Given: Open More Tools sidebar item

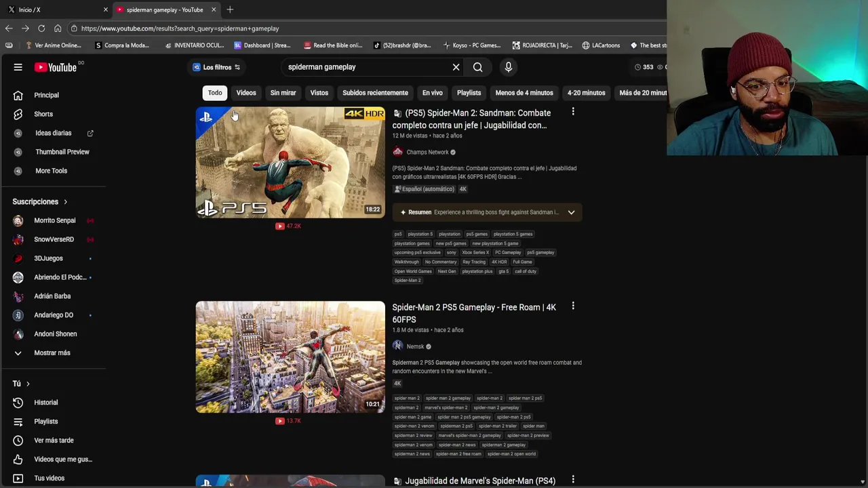Looking at the screenshot, I should coord(53,171).
